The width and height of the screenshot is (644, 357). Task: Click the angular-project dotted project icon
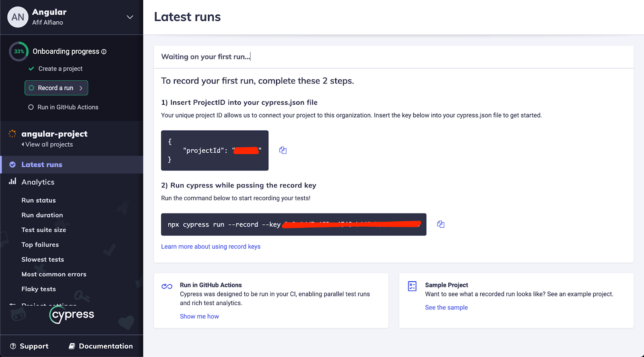(12, 134)
